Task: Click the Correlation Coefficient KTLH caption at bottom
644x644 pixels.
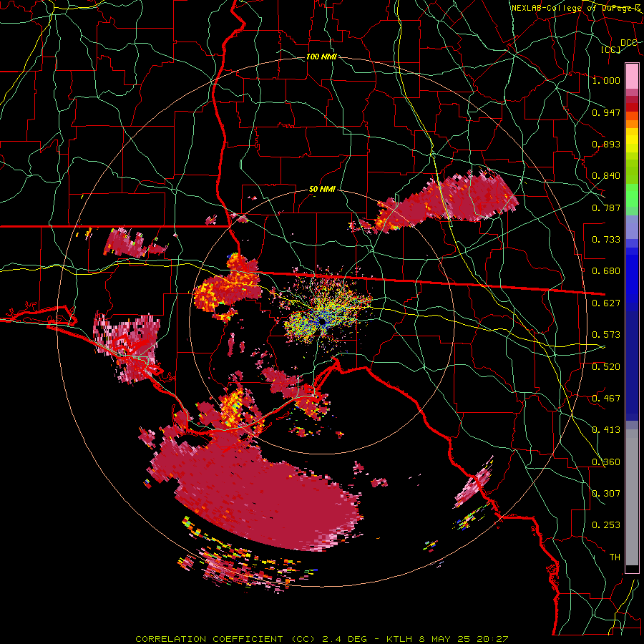Action: [322, 639]
